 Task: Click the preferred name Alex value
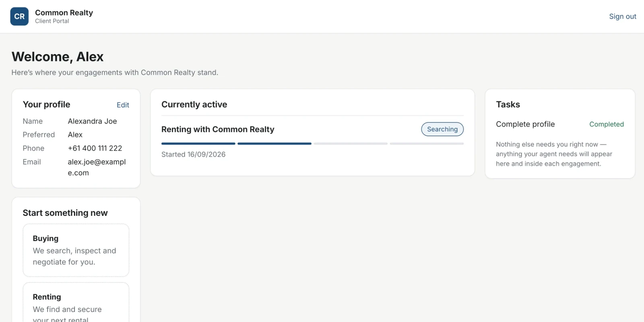(x=75, y=135)
